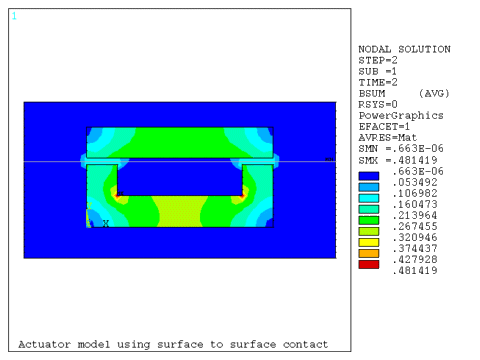Click the legend value .213964
480x360 pixels.
[415, 215]
